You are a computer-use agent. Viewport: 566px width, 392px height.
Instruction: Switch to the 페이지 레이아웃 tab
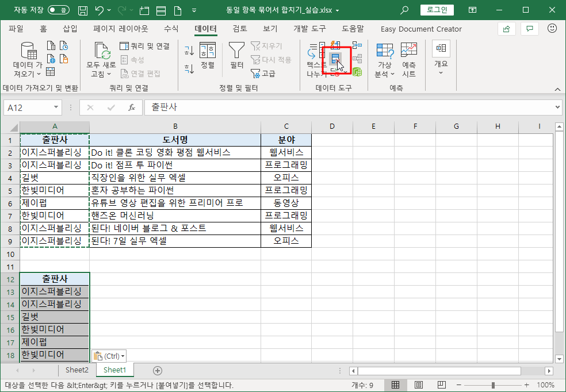[x=121, y=29]
